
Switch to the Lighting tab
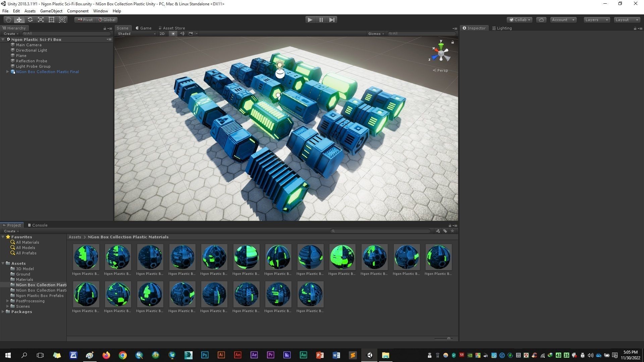click(502, 28)
